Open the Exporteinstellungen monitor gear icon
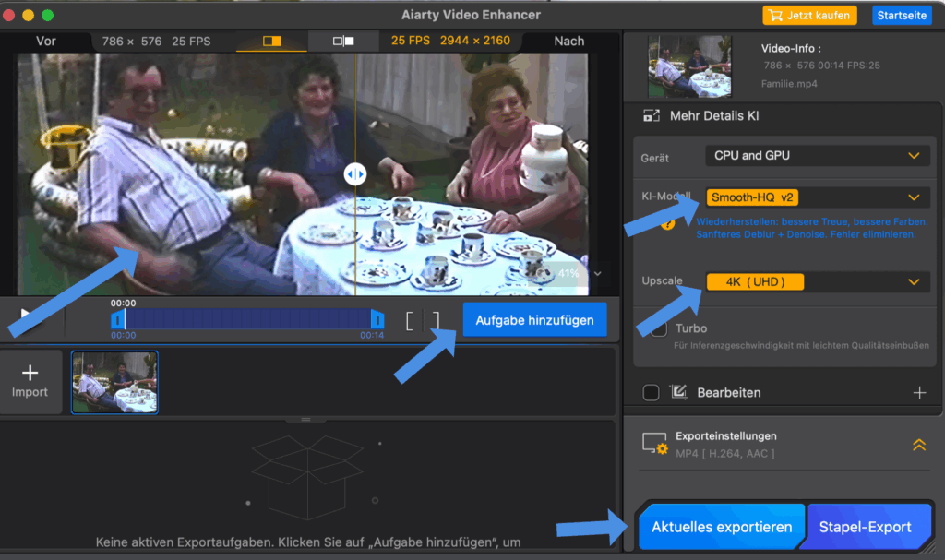Viewport: 945px width, 560px height. pos(654,445)
